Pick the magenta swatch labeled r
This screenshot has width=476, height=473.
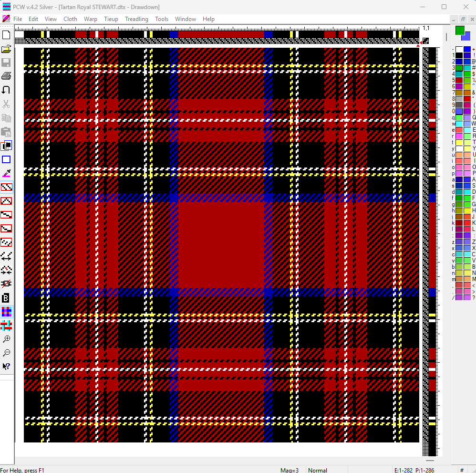(459, 136)
